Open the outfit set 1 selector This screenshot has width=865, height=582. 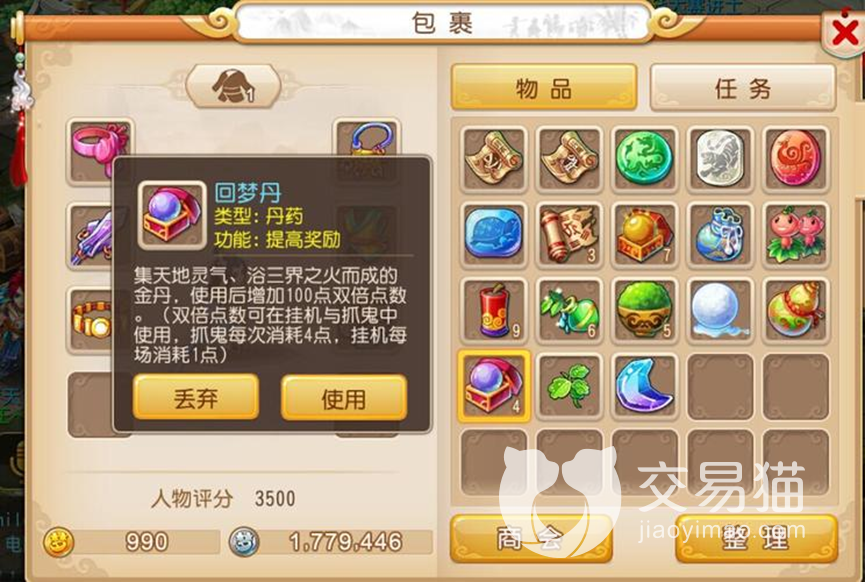tap(233, 86)
